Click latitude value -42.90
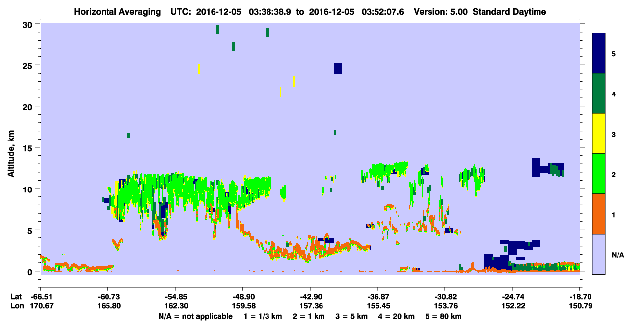Viewport: 644px width, 330px height. click(310, 297)
